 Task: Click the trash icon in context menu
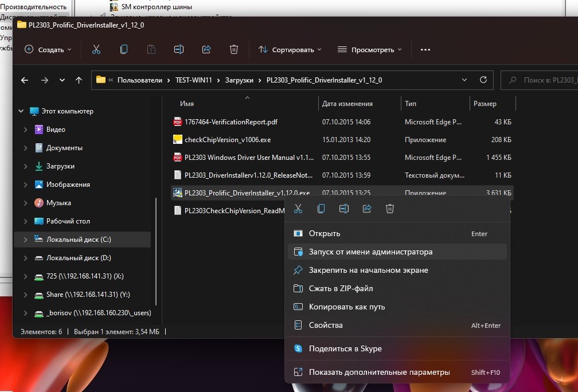point(390,209)
